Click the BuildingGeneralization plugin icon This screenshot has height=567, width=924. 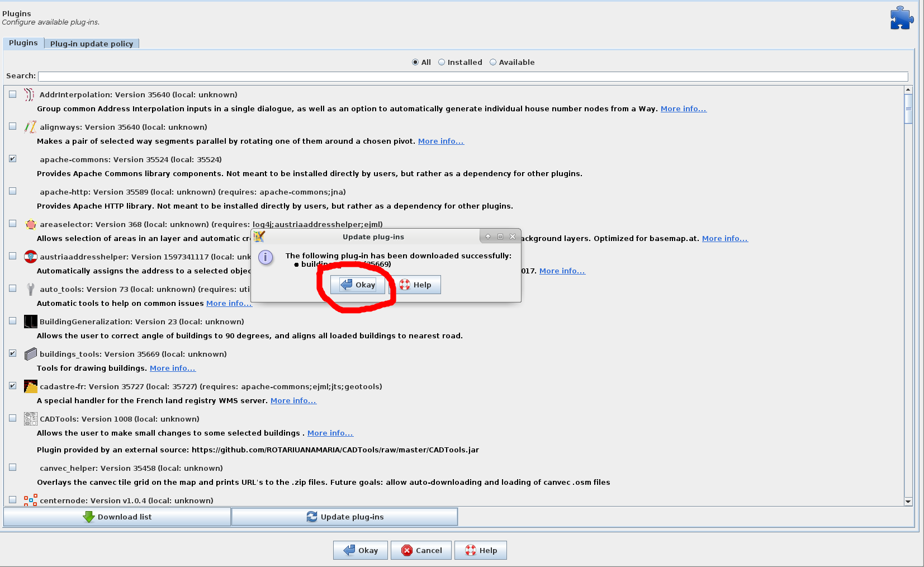click(x=31, y=322)
